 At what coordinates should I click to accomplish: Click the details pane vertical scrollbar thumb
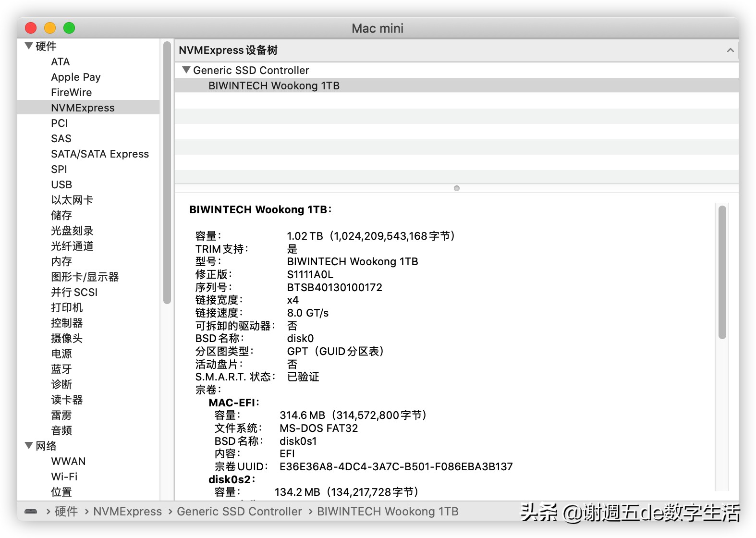(722, 272)
